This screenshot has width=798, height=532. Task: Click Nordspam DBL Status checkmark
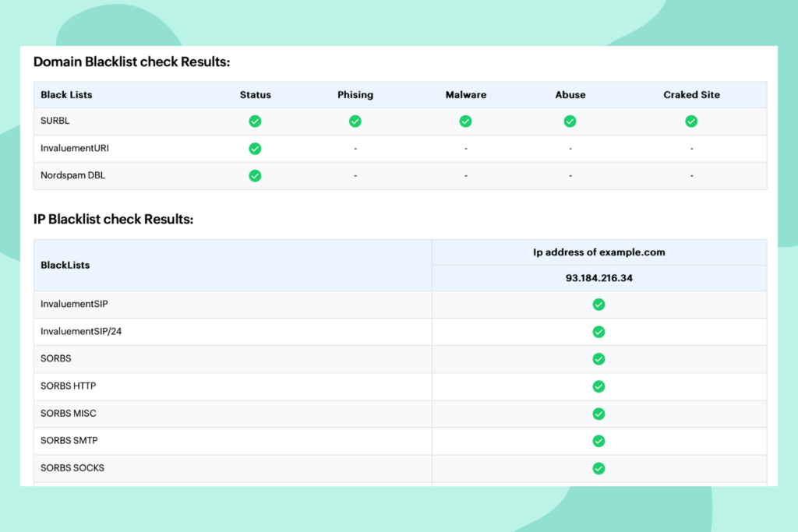tap(255, 176)
